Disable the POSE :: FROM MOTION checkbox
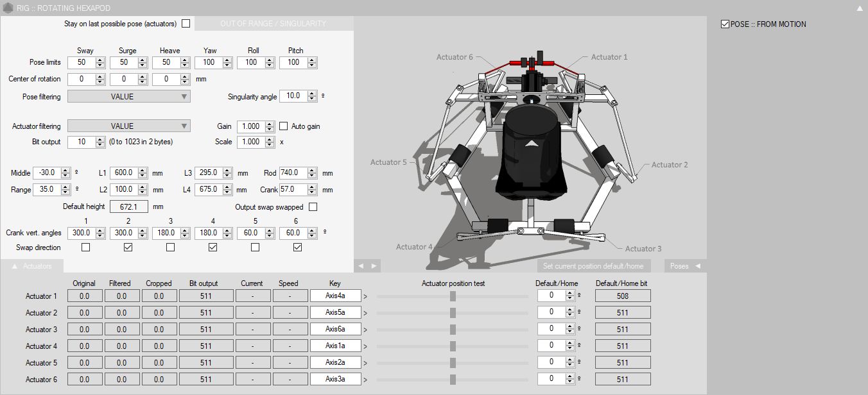868x395 pixels. click(x=725, y=24)
